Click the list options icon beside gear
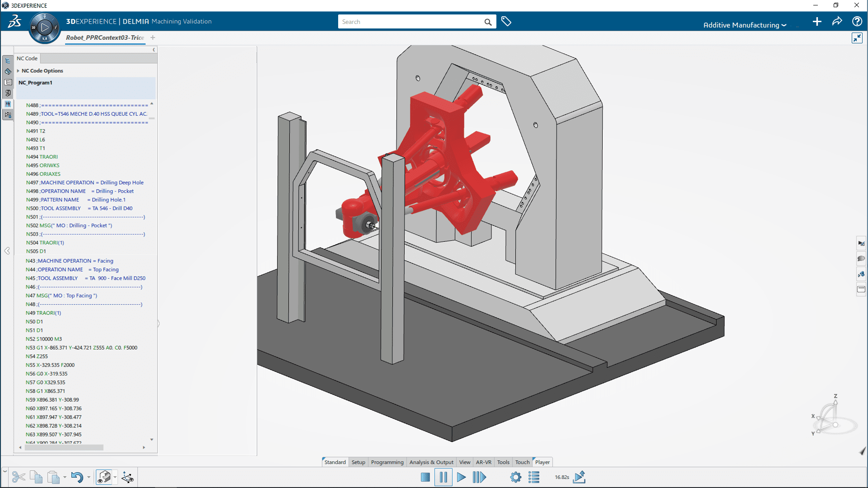This screenshot has height=488, width=868. click(534, 477)
